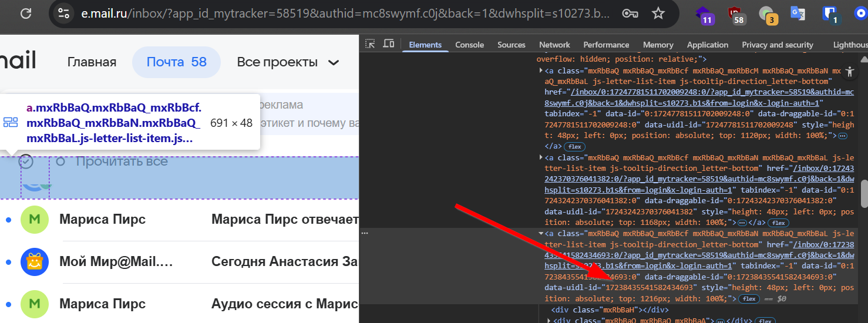Viewport: 868px width, 323px height.
Task: Click the select-all checkmark circle icon
Action: point(26,161)
